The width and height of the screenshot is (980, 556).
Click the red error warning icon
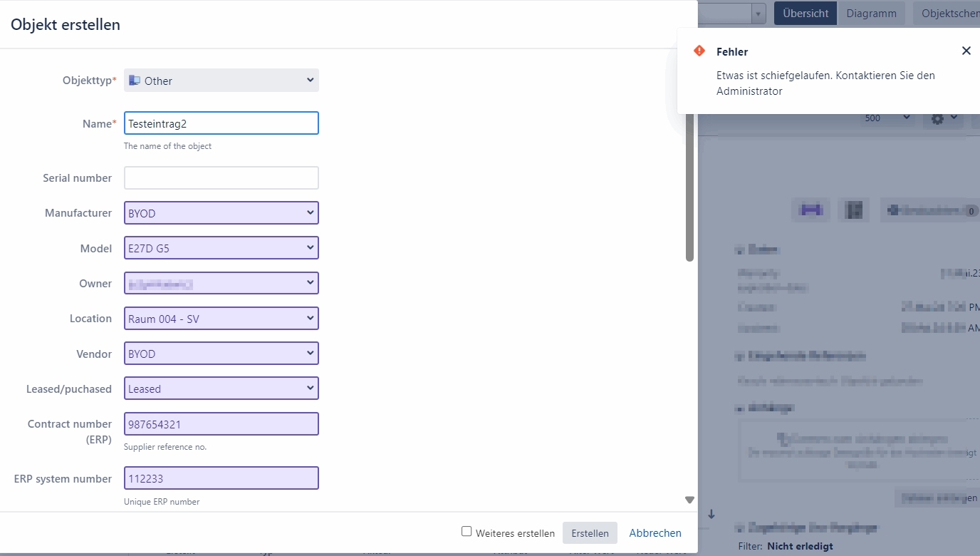(699, 51)
